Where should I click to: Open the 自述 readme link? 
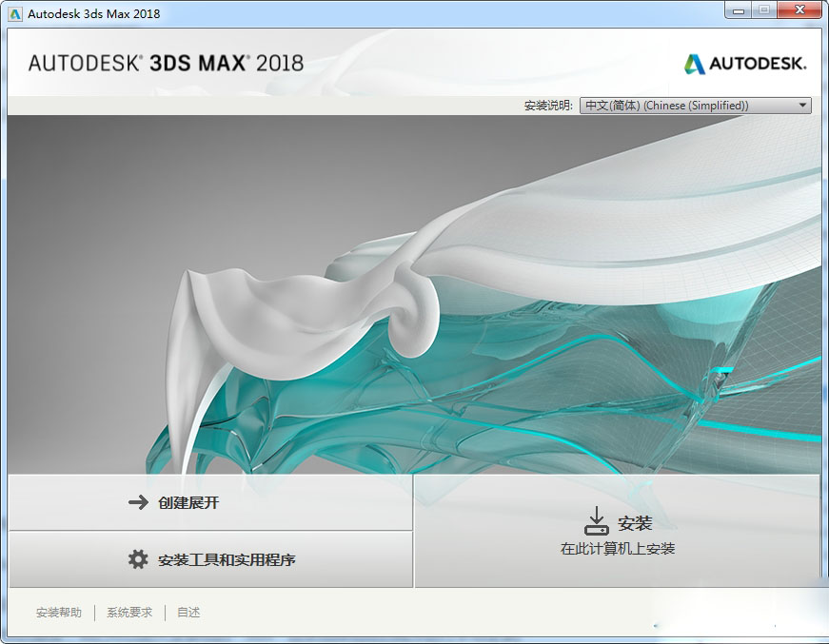pos(188,613)
